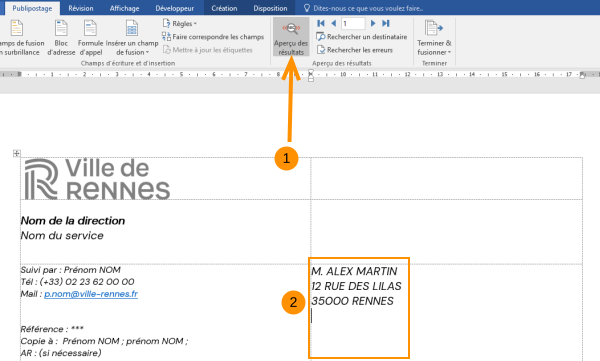
Task: Click the 'M. ALEX MARTIN' address line
Action: [x=354, y=271]
